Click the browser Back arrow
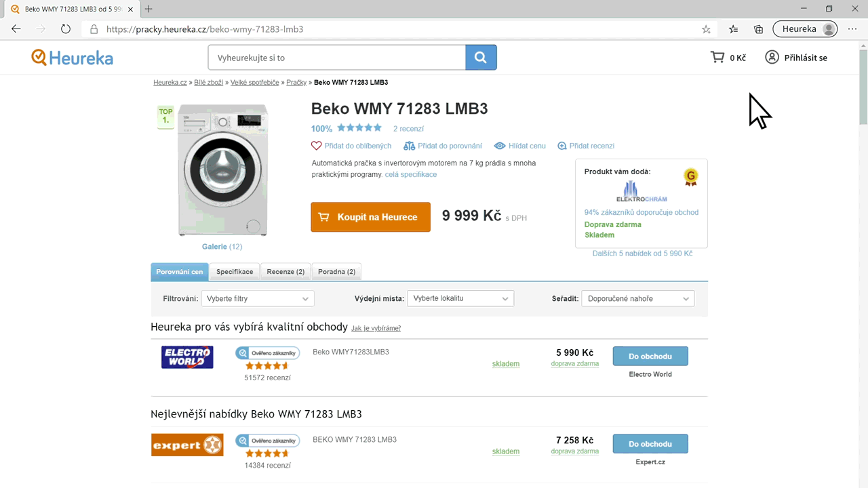Viewport: 868px width, 488px height. tap(16, 29)
